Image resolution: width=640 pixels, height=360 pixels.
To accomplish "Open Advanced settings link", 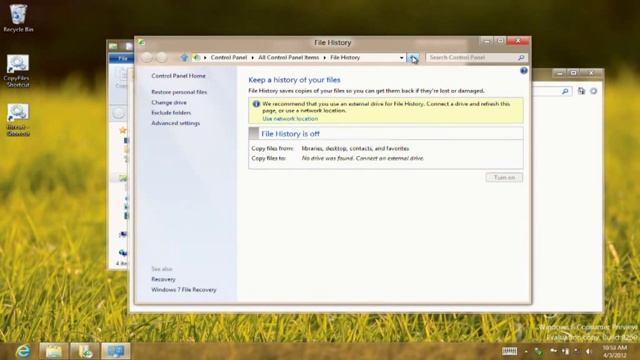I will tap(176, 123).
